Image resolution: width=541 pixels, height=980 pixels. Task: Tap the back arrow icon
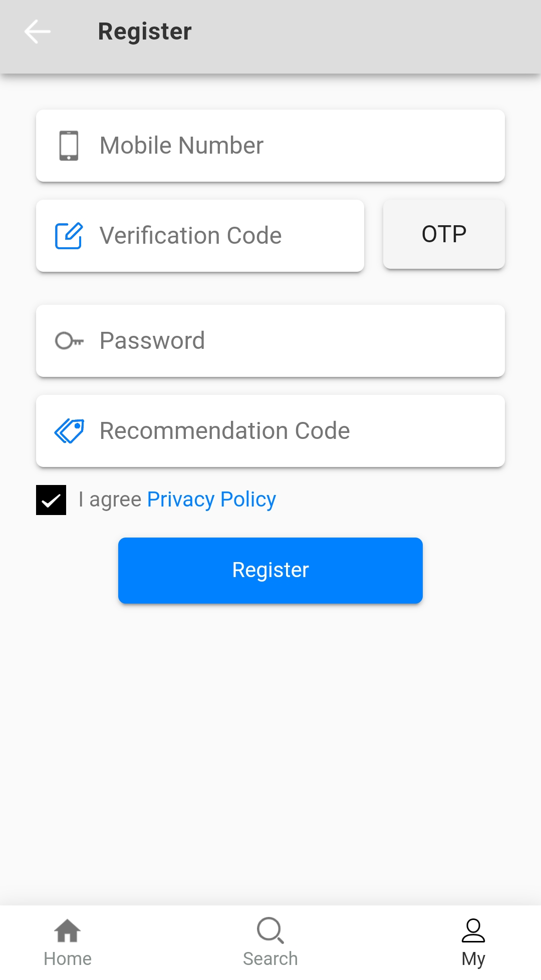click(x=38, y=32)
